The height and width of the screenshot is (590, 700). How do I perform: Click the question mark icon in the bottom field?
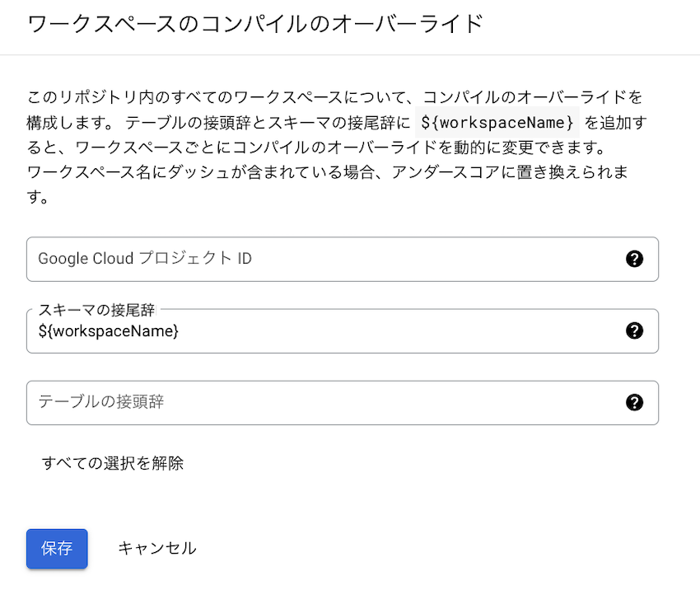(634, 402)
